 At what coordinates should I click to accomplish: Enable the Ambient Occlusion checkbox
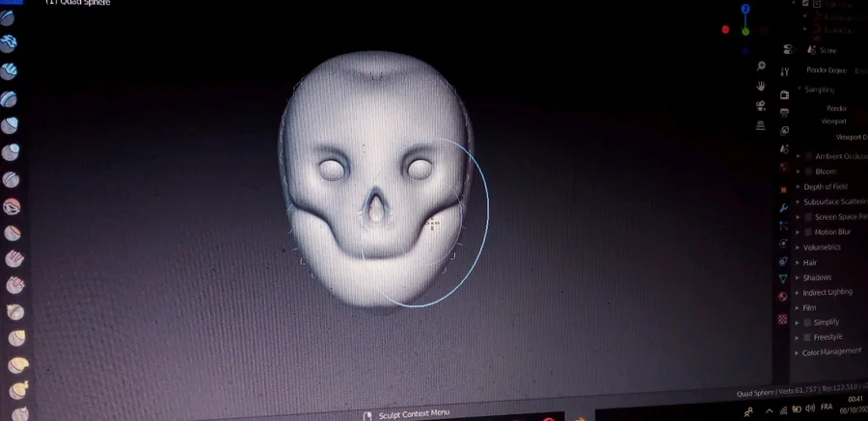(809, 157)
